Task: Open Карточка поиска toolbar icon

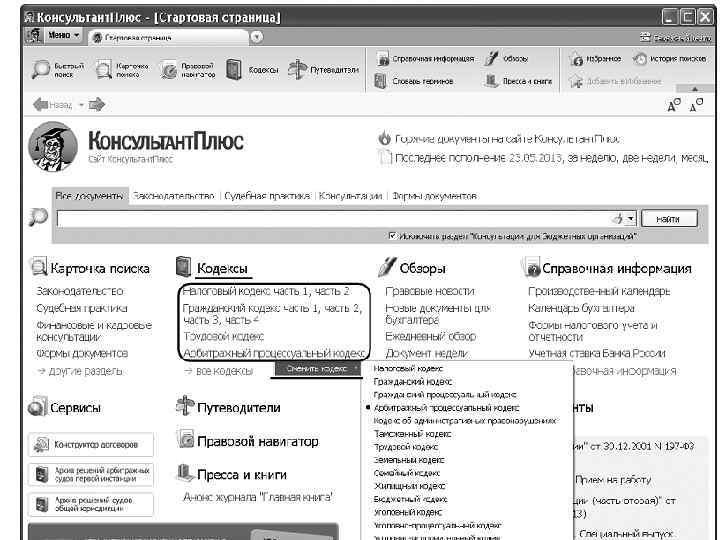Action: point(104,69)
